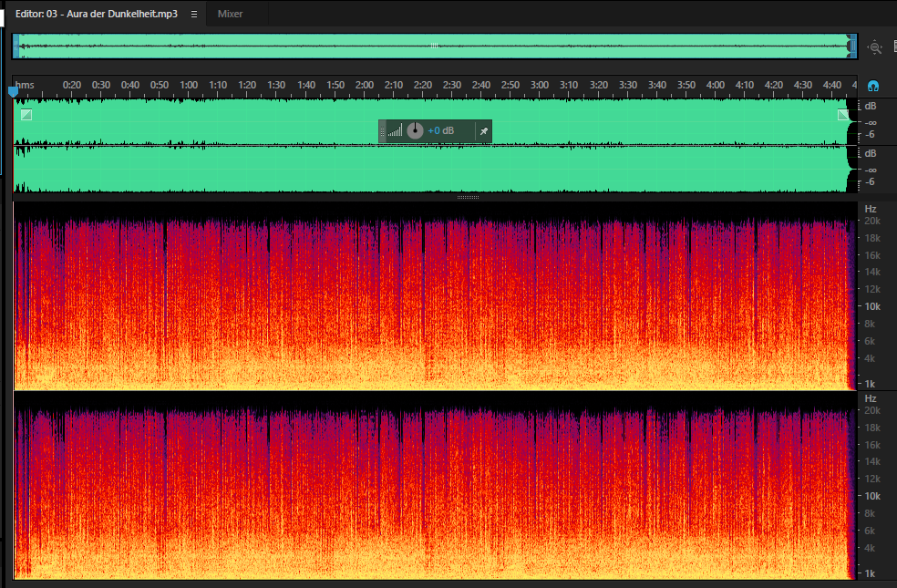Click the waveform/spectral divider grip

[468, 197]
